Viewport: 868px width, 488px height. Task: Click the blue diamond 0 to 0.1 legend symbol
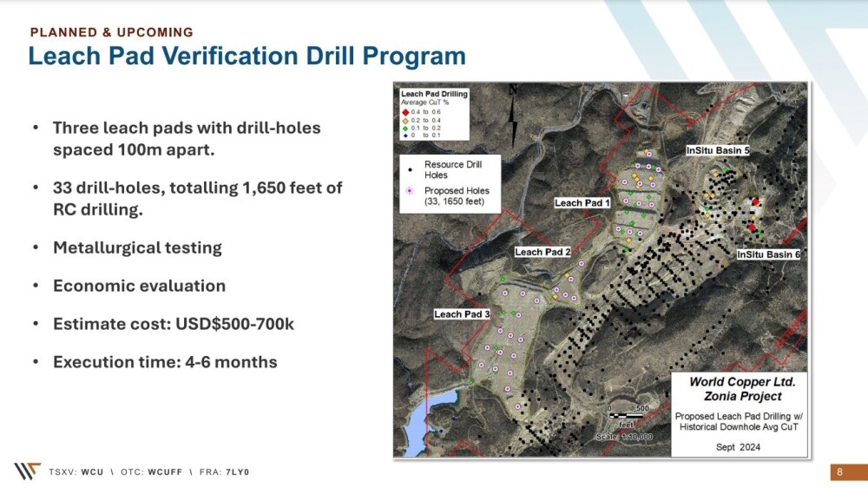tap(405, 135)
